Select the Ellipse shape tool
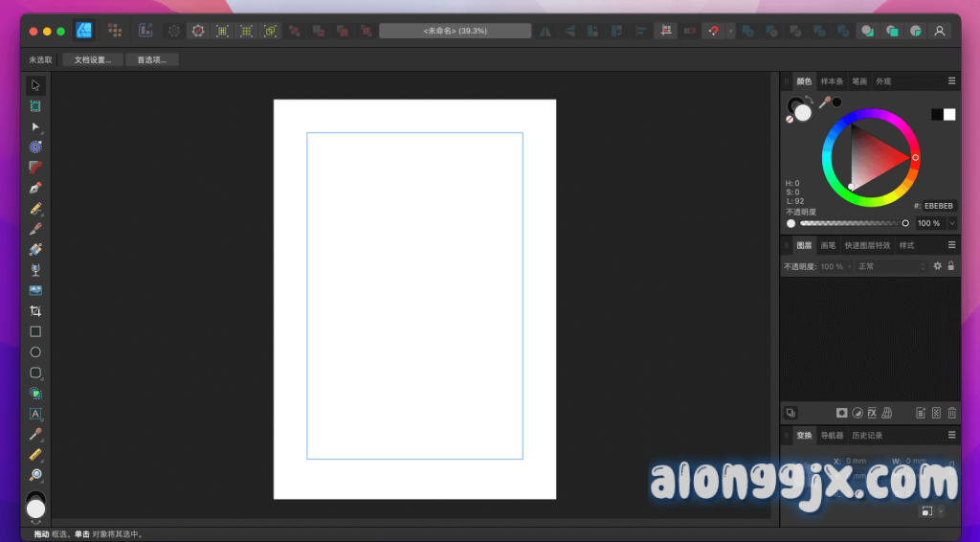This screenshot has height=542, width=980. pyautogui.click(x=35, y=352)
